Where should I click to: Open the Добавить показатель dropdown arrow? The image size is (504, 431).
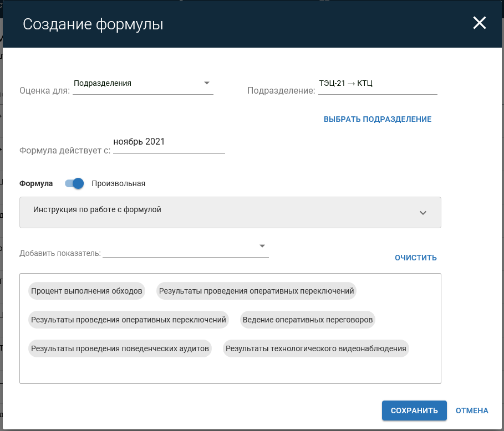pyautogui.click(x=262, y=246)
